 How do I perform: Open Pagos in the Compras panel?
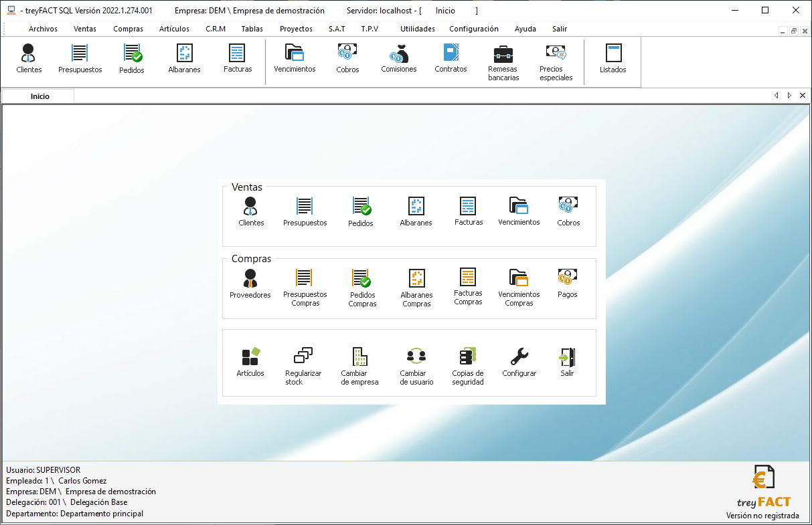(567, 284)
